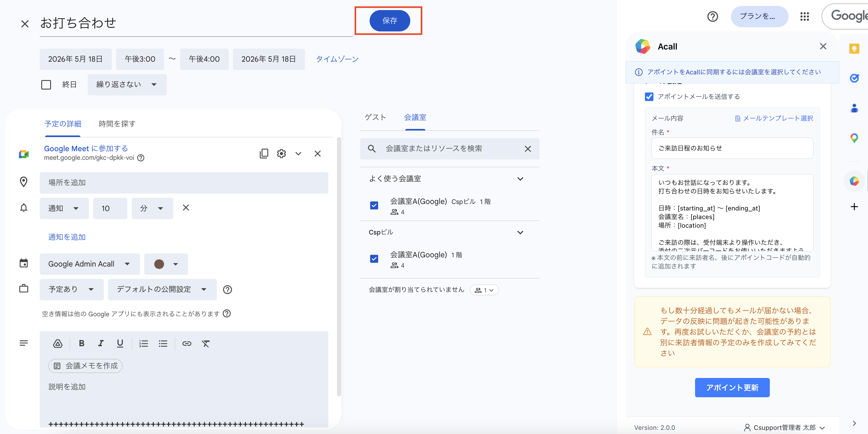Close the event editor with the X icon
The width and height of the screenshot is (868, 434).
(x=25, y=24)
